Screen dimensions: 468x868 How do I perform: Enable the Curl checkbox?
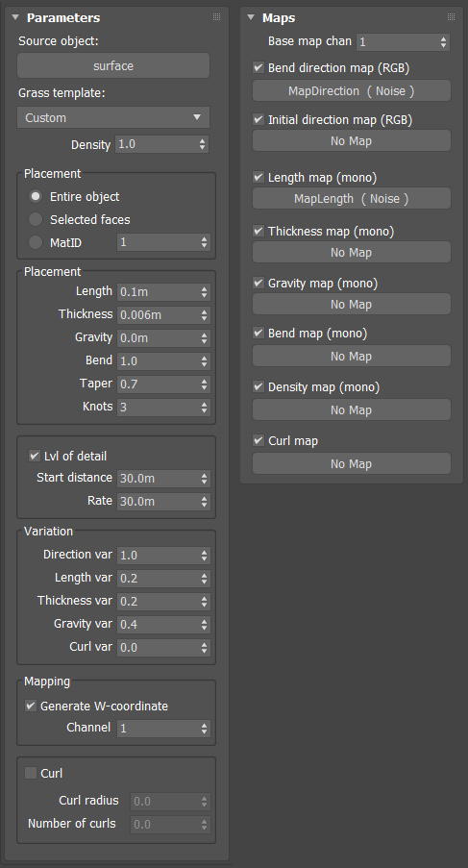(31, 773)
